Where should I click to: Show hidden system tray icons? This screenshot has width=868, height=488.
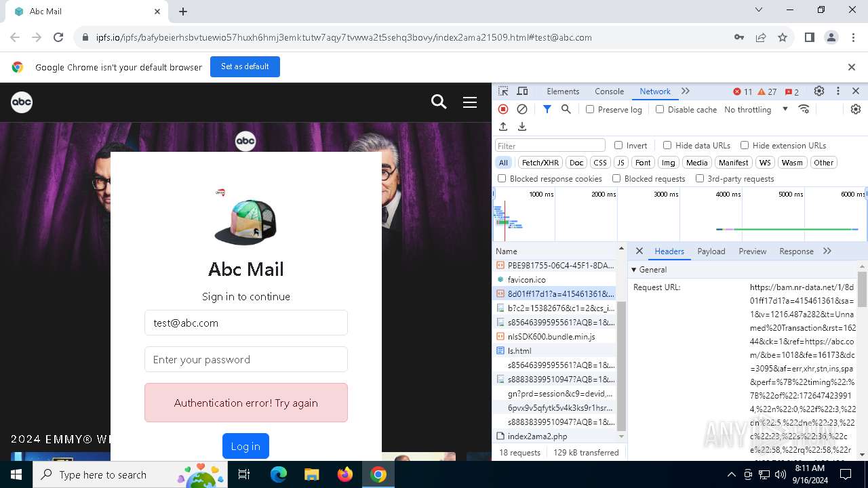tap(731, 474)
